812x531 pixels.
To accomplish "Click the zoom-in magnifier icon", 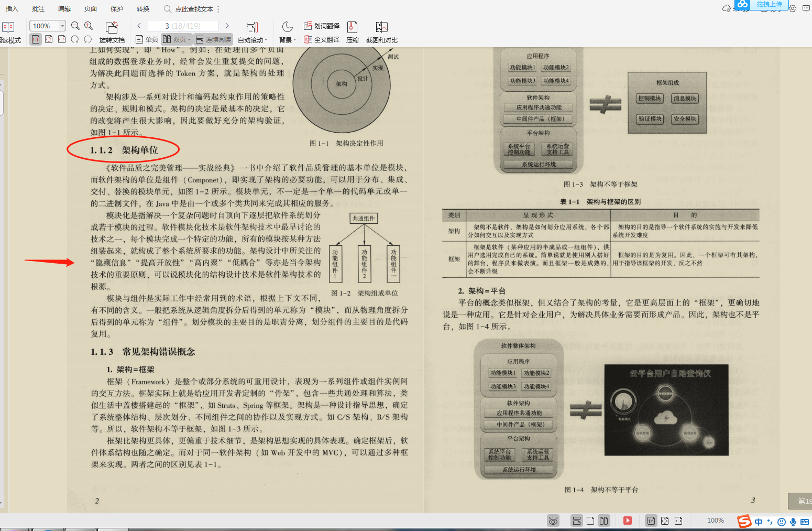I will [x=88, y=25].
